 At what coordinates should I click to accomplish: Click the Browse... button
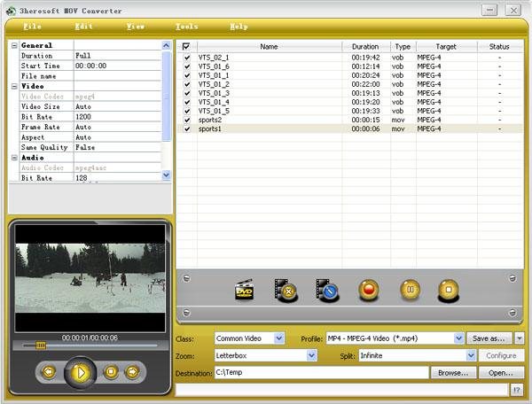tap(453, 373)
